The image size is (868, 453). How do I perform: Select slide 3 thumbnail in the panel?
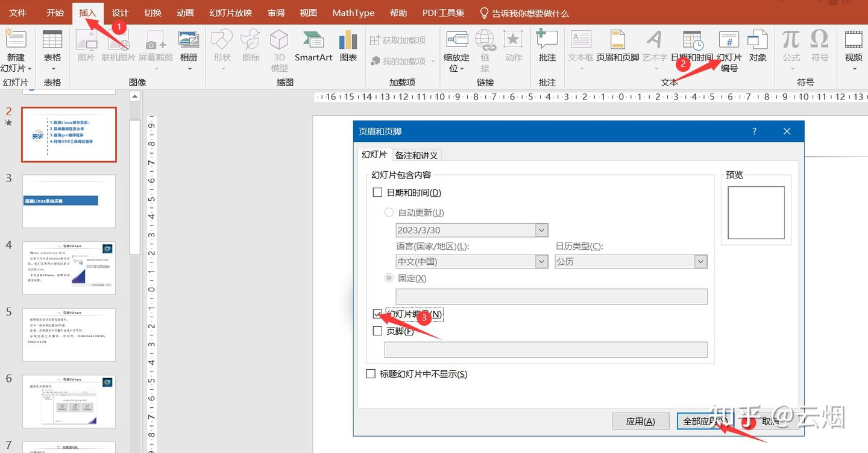coord(68,201)
